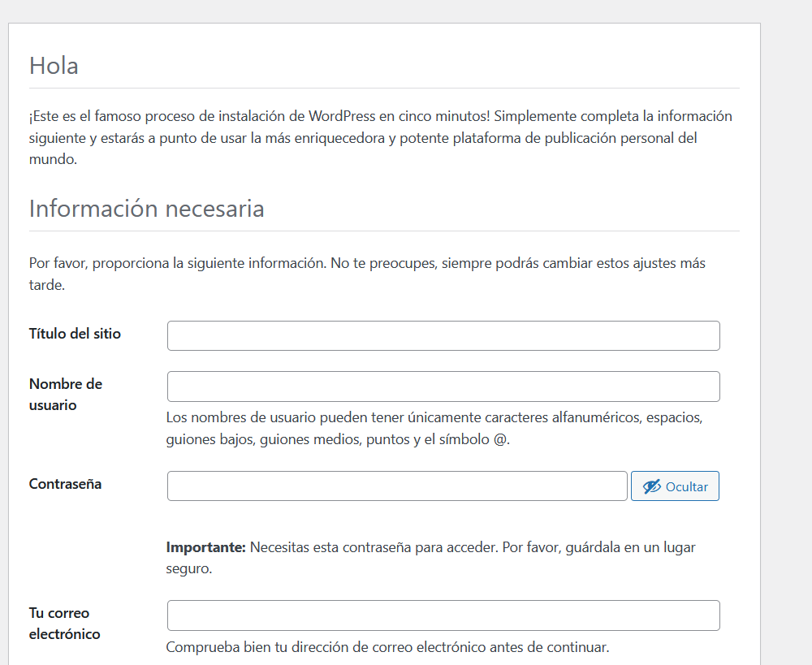This screenshot has height=665, width=812.
Task: Focus the Nombre de usuario text field
Action: click(443, 386)
